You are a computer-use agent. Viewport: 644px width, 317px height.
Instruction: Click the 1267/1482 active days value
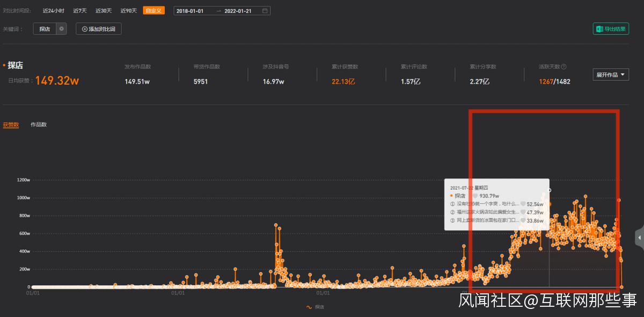(554, 82)
